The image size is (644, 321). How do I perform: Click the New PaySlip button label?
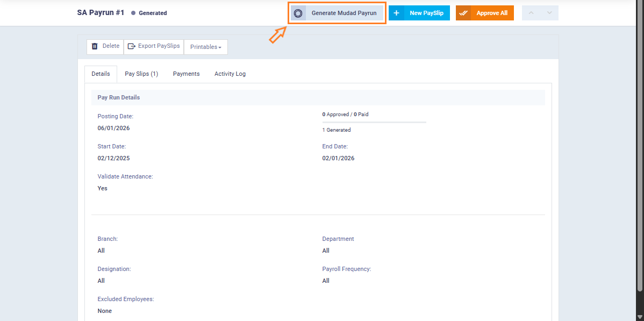click(x=426, y=13)
